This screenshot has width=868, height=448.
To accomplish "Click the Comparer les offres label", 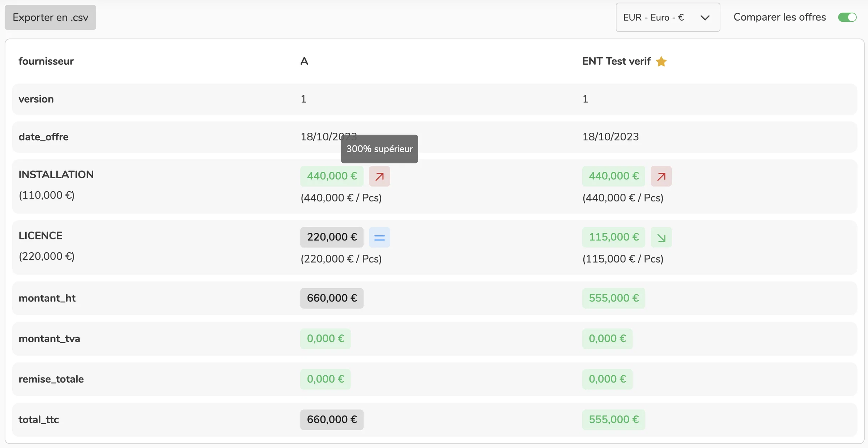I will pyautogui.click(x=779, y=17).
